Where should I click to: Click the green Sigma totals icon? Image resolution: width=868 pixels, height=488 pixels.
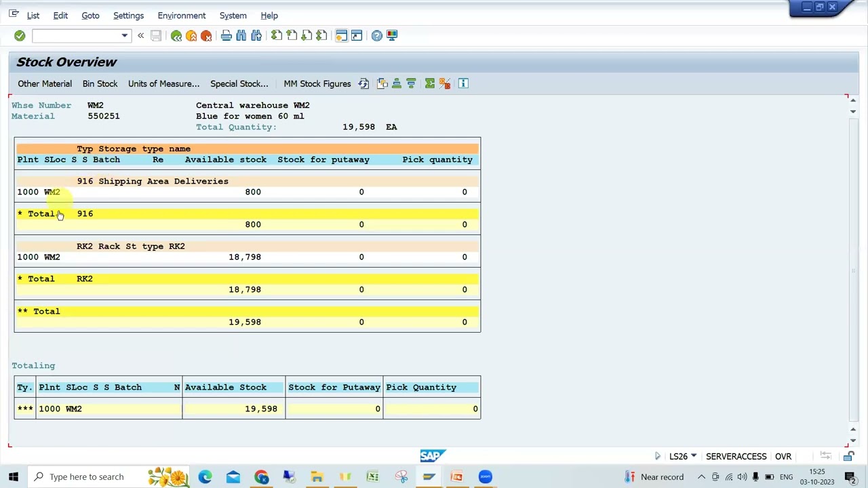[x=430, y=83]
